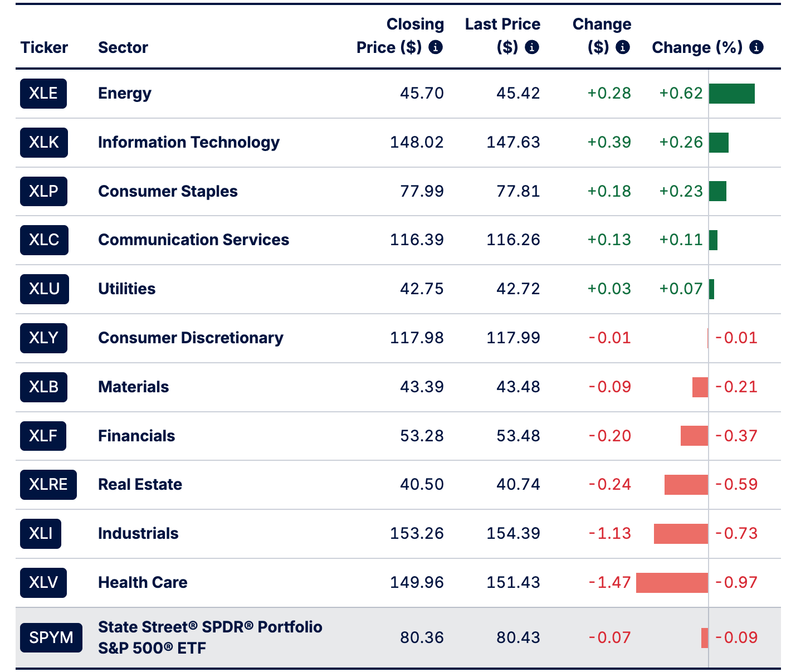
Task: Sort by the Sector column header
Action: (x=123, y=48)
